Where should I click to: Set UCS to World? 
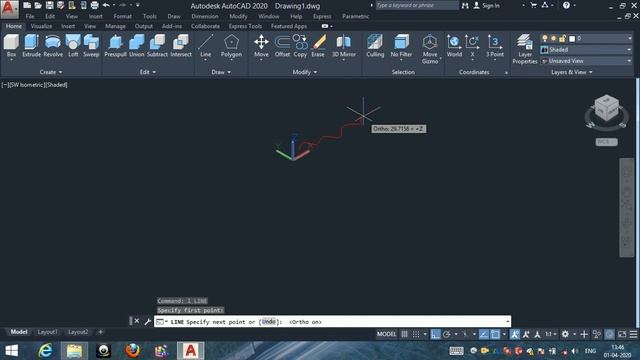click(x=454, y=46)
